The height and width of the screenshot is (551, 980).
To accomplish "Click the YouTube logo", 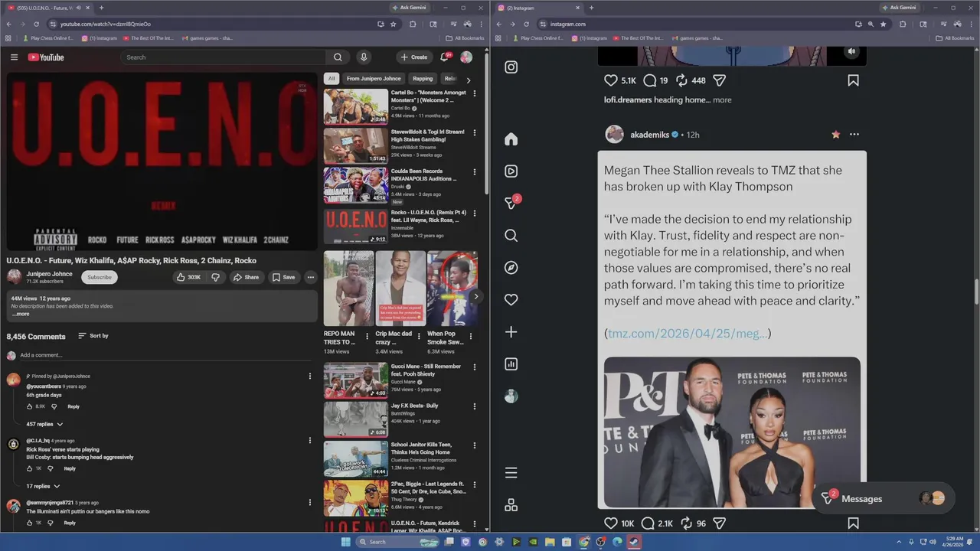I will (x=46, y=57).
